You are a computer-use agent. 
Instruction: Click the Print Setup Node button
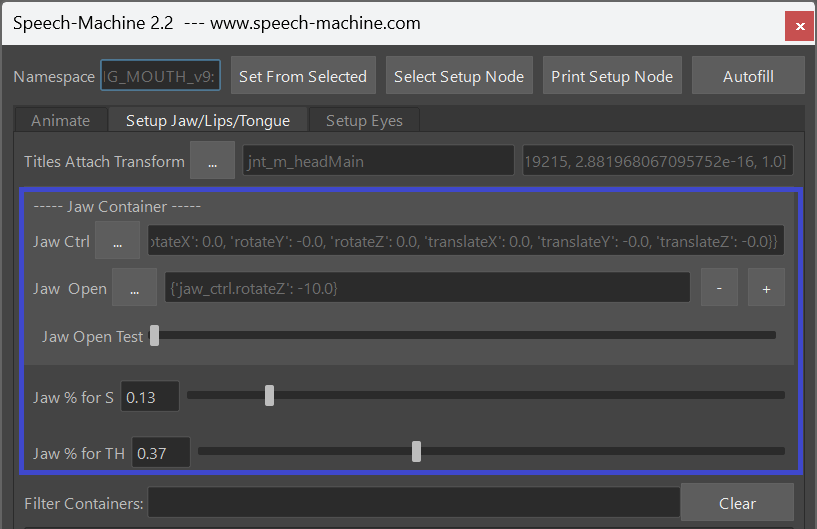click(x=612, y=77)
